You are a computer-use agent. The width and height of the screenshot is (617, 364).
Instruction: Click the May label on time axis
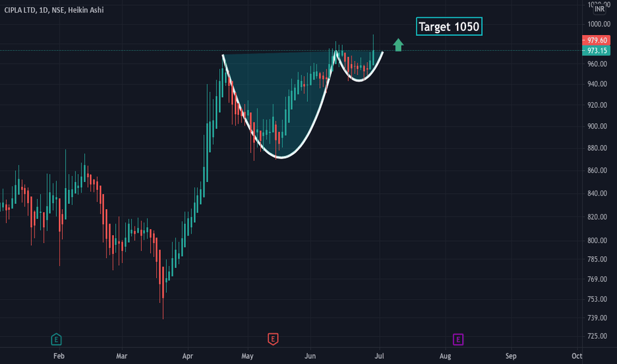[247, 356]
